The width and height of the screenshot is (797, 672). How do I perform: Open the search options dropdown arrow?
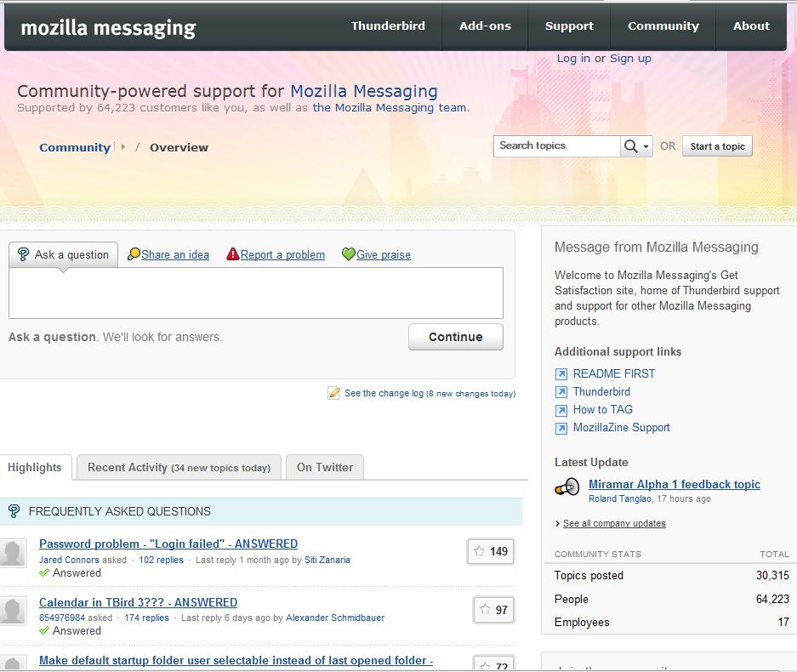point(645,146)
